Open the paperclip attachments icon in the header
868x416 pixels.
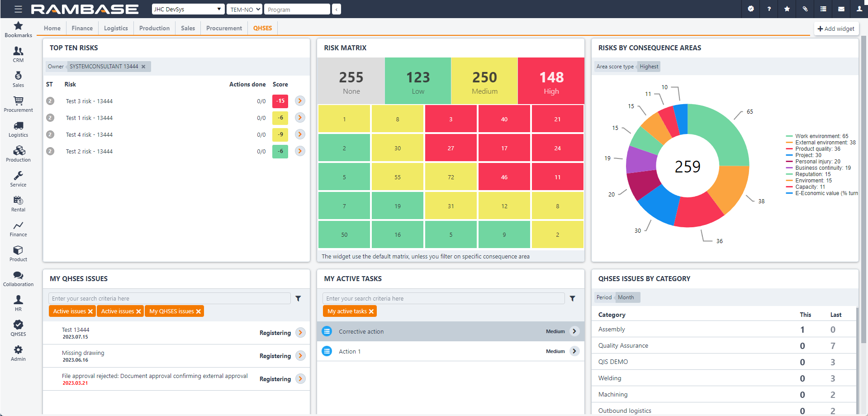[x=804, y=9]
